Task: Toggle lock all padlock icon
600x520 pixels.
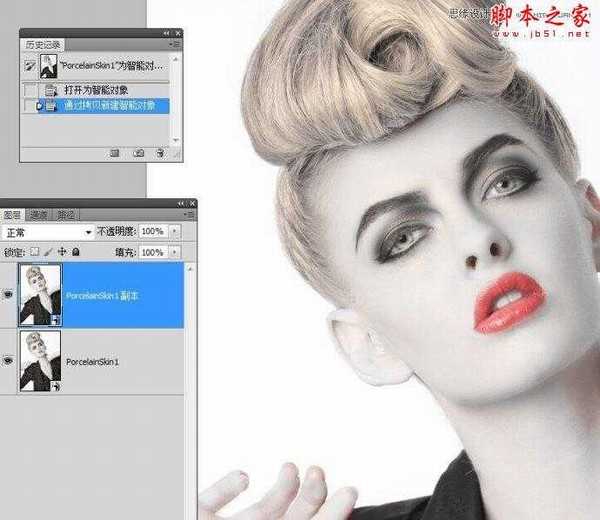Action: point(76,252)
